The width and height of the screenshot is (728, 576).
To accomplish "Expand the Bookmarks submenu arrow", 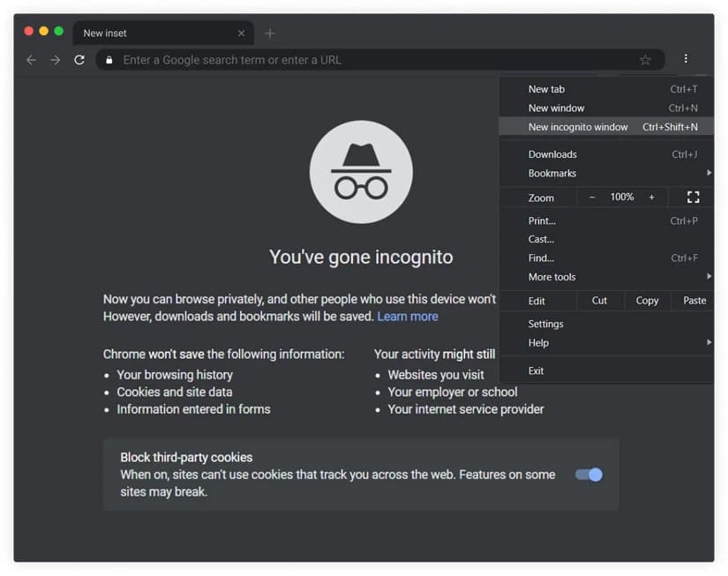I will [x=709, y=173].
